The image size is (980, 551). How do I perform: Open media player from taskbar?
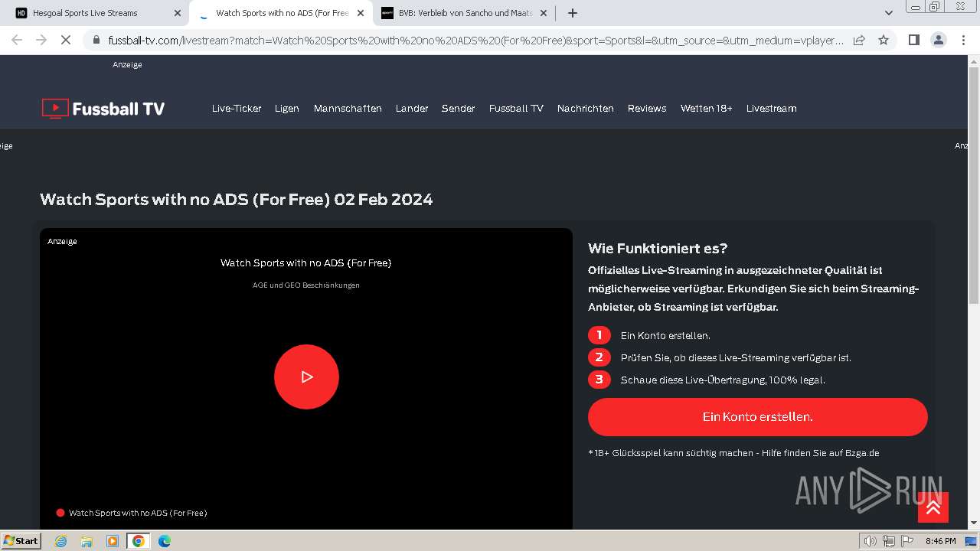[113, 541]
